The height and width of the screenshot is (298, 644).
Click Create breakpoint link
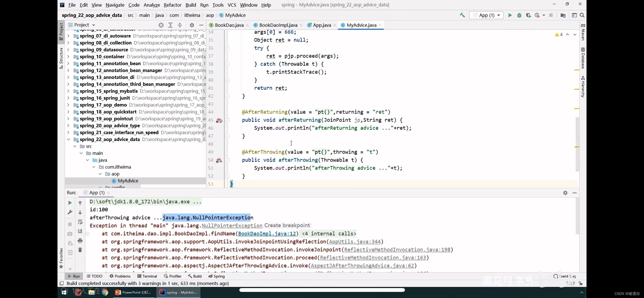[x=287, y=225]
